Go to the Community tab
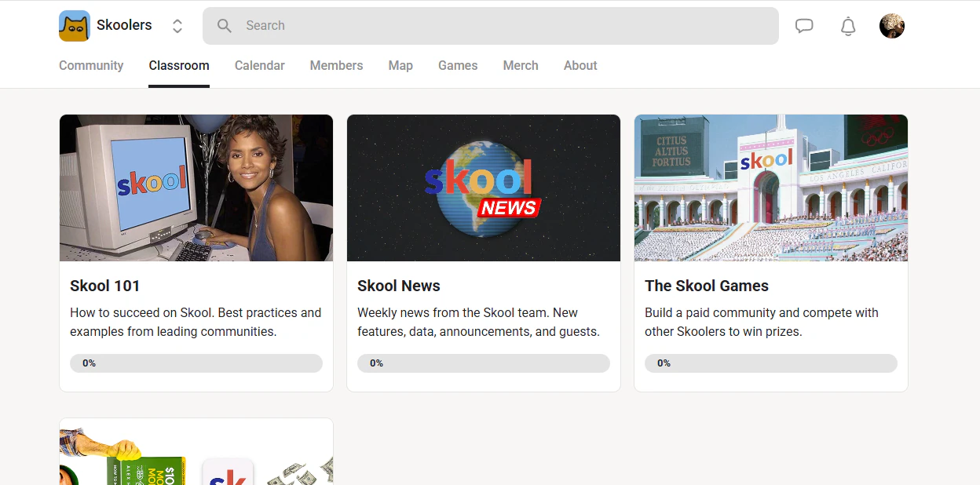The width and height of the screenshot is (980, 485). 91,66
